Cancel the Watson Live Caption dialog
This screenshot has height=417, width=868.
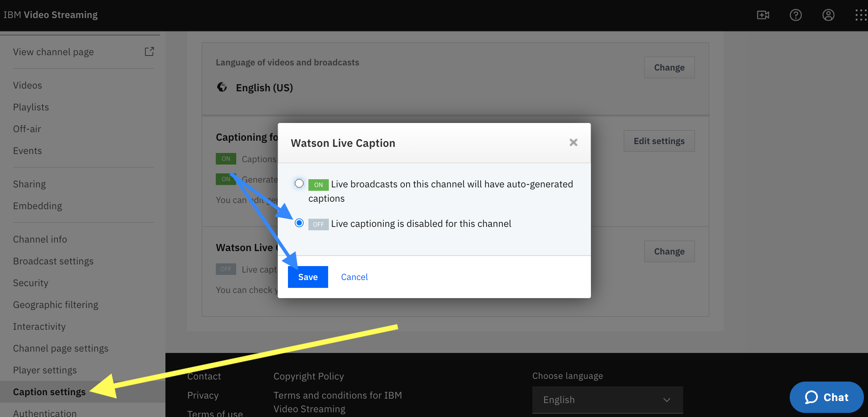click(x=354, y=277)
